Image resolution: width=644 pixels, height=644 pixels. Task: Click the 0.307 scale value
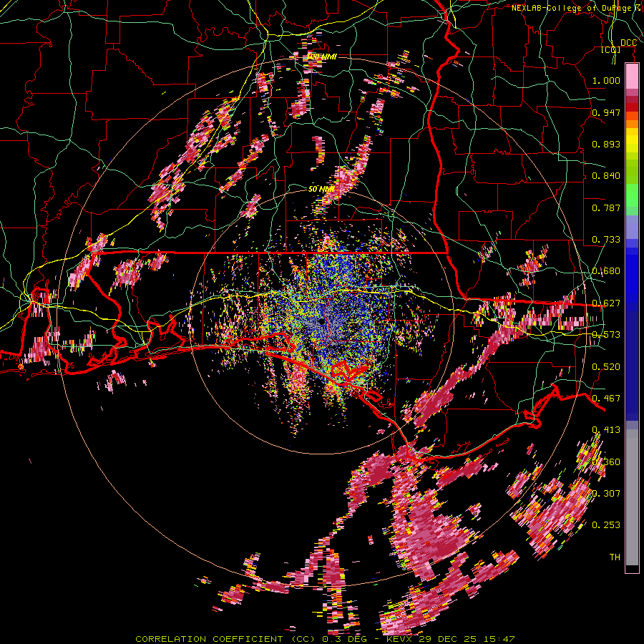point(606,493)
